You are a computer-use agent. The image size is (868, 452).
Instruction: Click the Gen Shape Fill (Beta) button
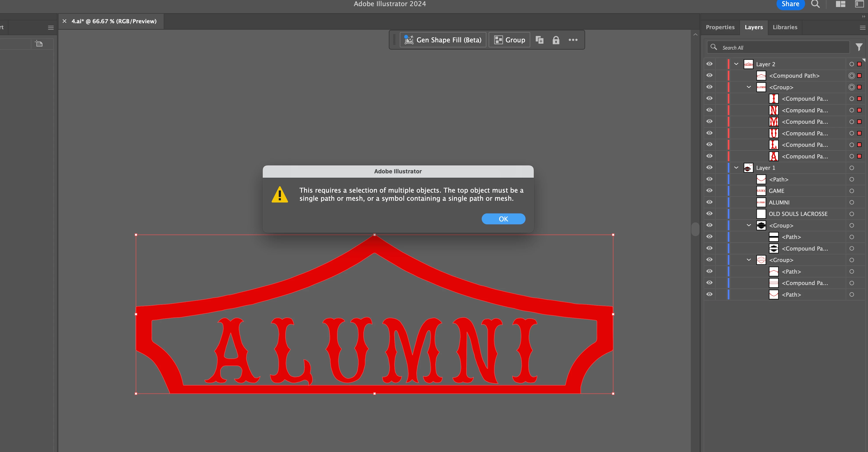(x=443, y=40)
